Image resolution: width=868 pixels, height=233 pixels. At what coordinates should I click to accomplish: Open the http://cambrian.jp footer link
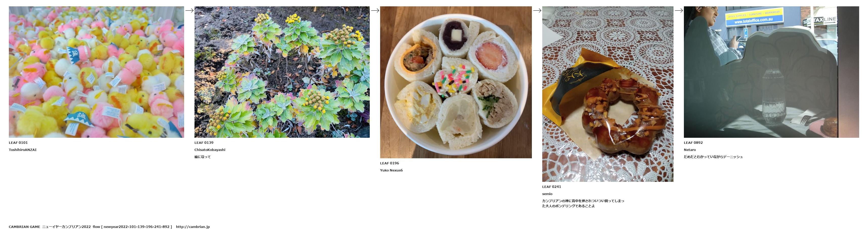[x=193, y=227]
